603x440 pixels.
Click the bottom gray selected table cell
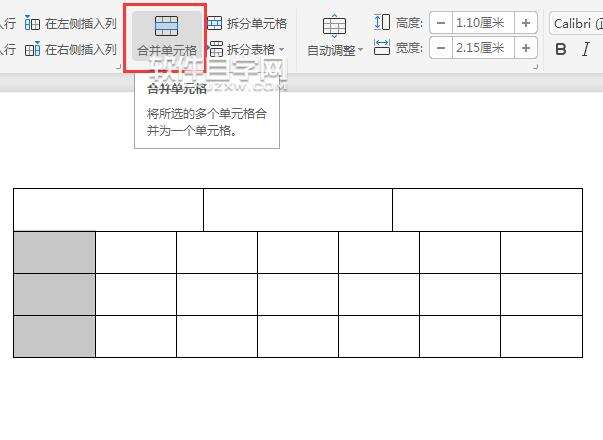pyautogui.click(x=55, y=337)
